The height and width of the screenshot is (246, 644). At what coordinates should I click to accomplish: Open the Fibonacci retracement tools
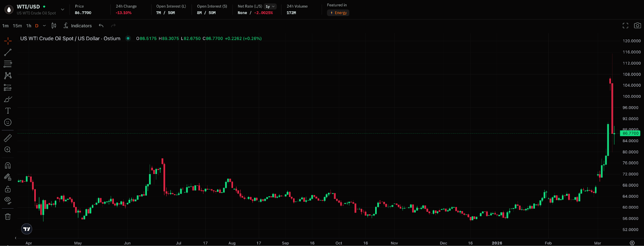pyautogui.click(x=8, y=64)
